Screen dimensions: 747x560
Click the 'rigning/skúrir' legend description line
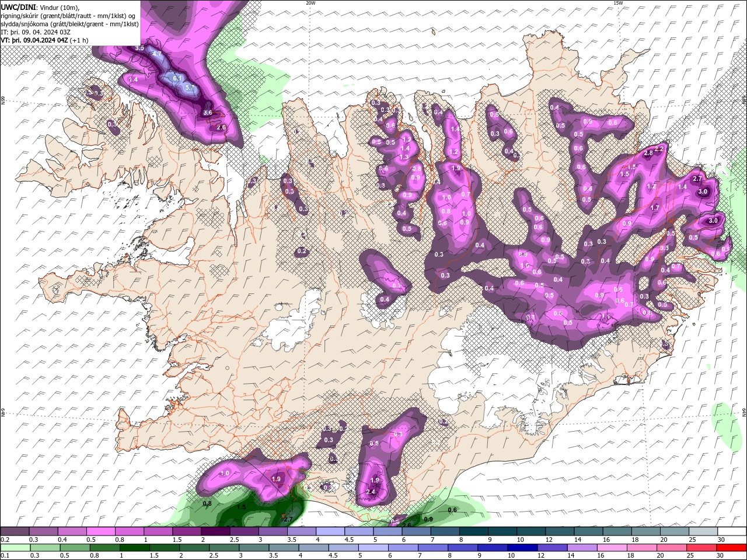click(69, 16)
